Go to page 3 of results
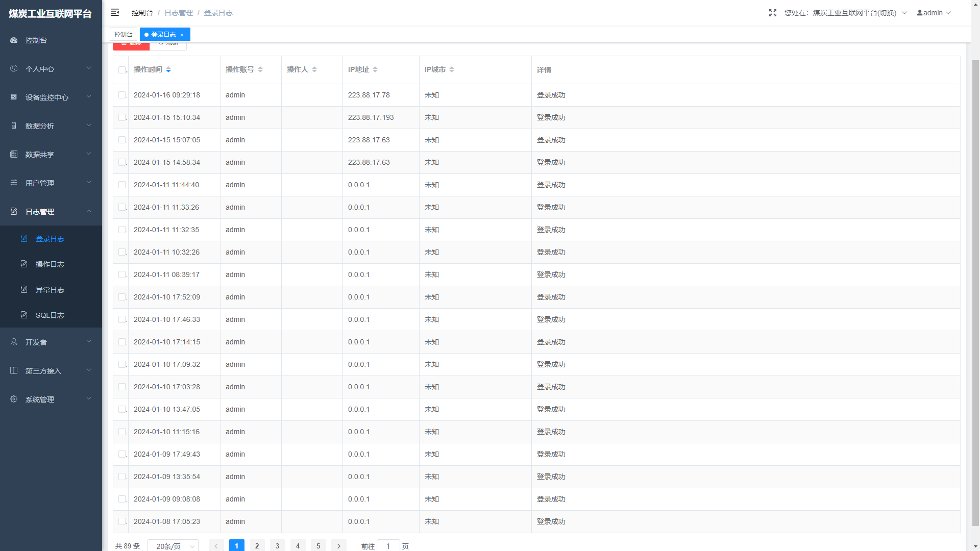980x551 pixels. tap(277, 546)
